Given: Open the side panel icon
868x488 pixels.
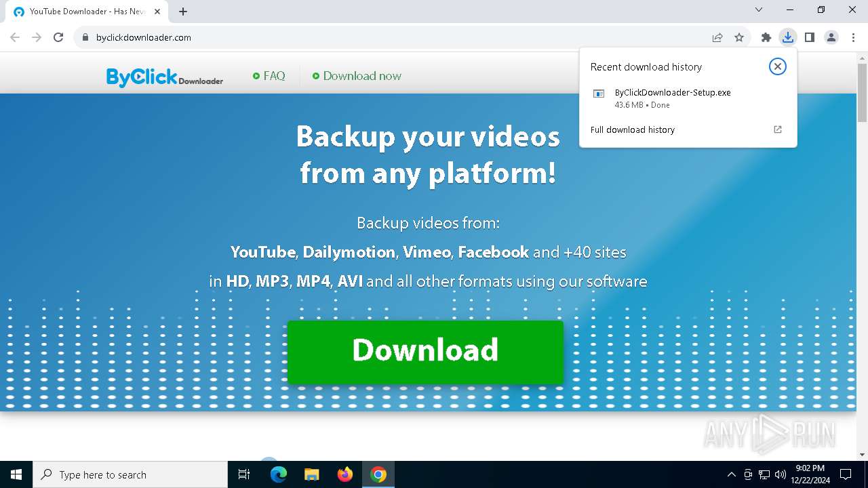Looking at the screenshot, I should coord(810,37).
